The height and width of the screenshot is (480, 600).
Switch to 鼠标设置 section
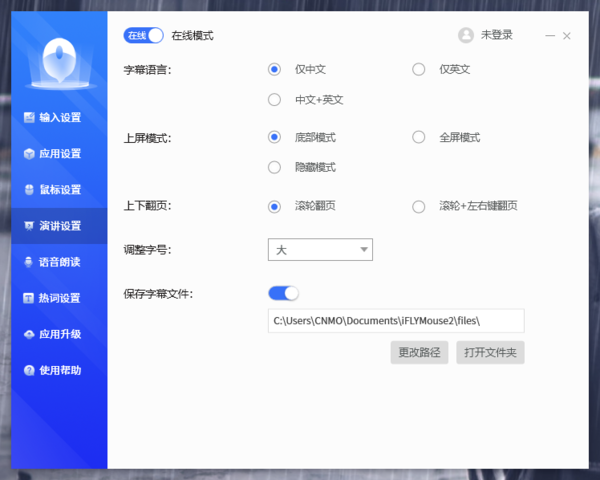tap(59, 190)
